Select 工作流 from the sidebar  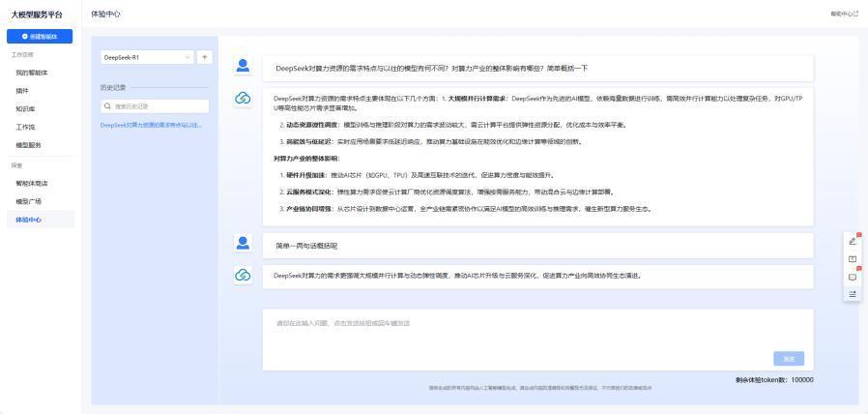click(26, 127)
